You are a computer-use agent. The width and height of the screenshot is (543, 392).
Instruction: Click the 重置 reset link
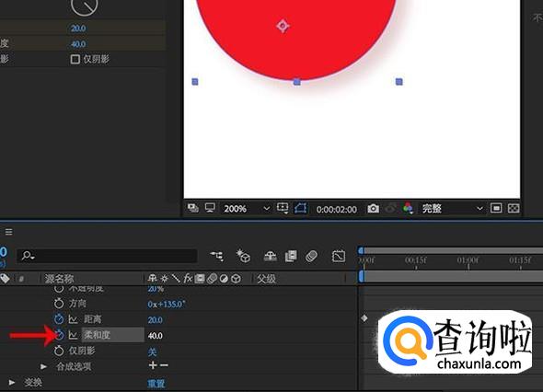156,383
